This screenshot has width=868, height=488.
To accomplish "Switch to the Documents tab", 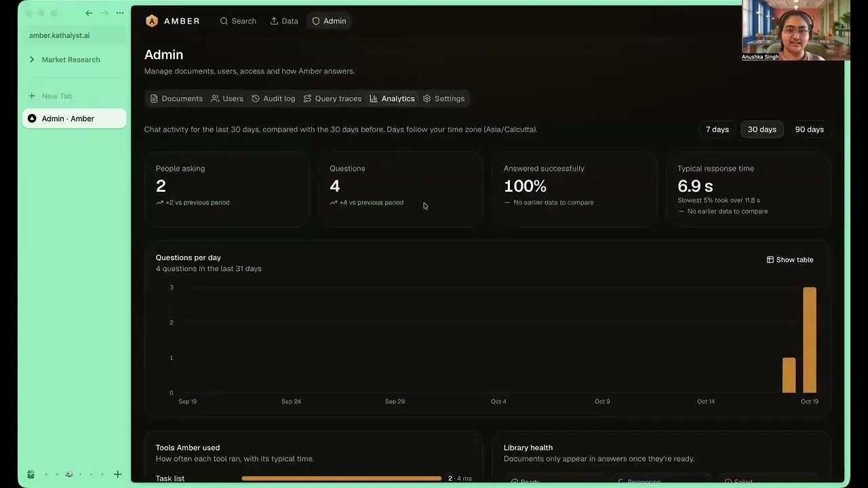I will tap(176, 98).
